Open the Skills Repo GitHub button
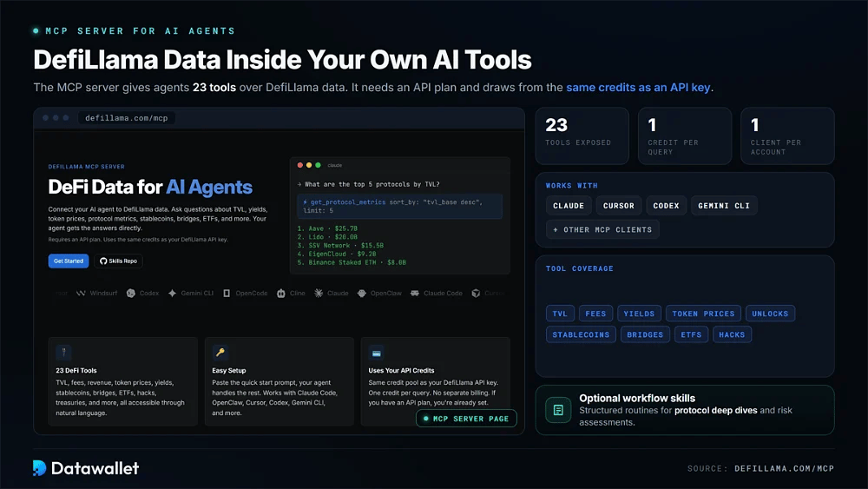868x489 pixels. [118, 261]
